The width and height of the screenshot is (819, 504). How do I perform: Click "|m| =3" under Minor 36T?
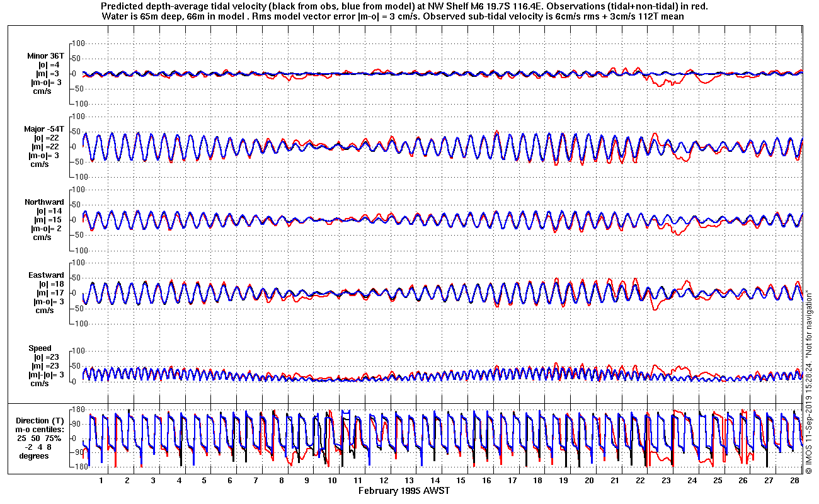pyautogui.click(x=49, y=74)
